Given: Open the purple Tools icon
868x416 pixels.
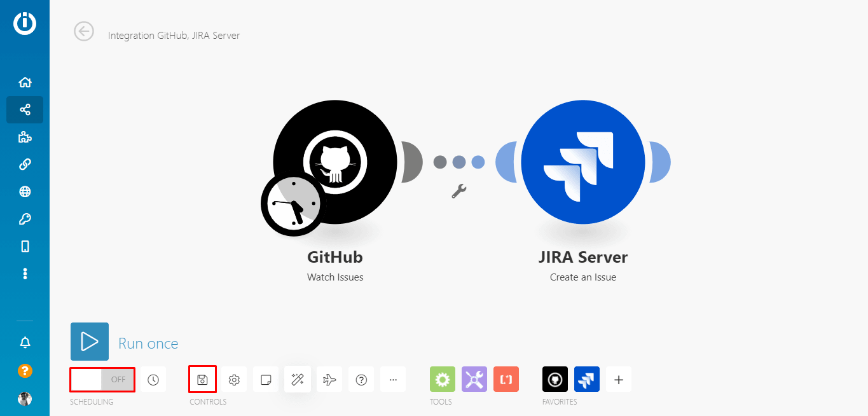Looking at the screenshot, I should [x=474, y=379].
